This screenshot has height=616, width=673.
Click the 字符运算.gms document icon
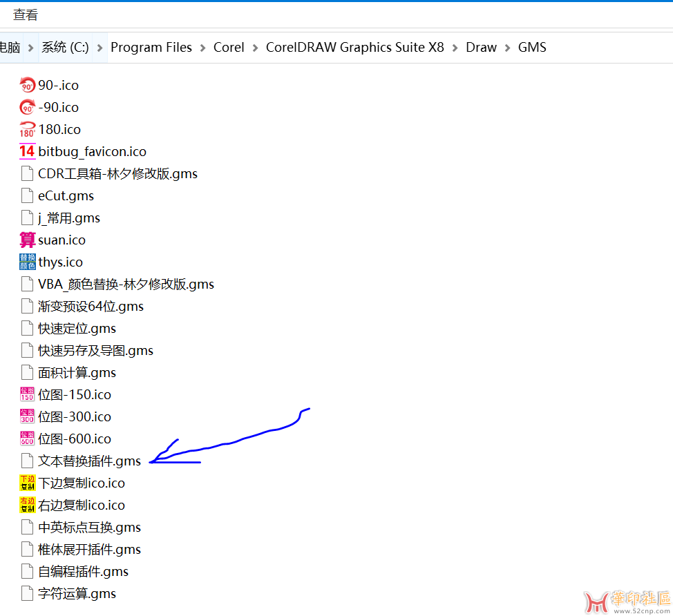pyautogui.click(x=27, y=593)
